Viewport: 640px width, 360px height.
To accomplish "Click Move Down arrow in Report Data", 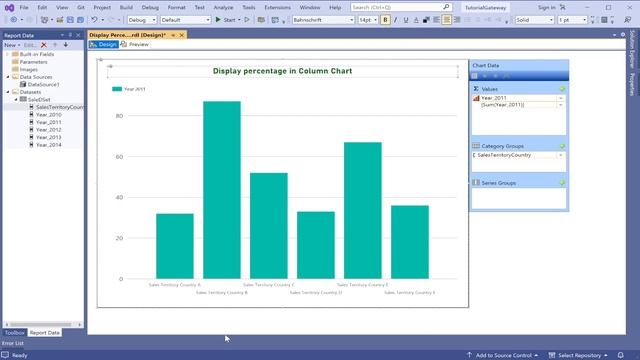I will pyautogui.click(x=66, y=45).
